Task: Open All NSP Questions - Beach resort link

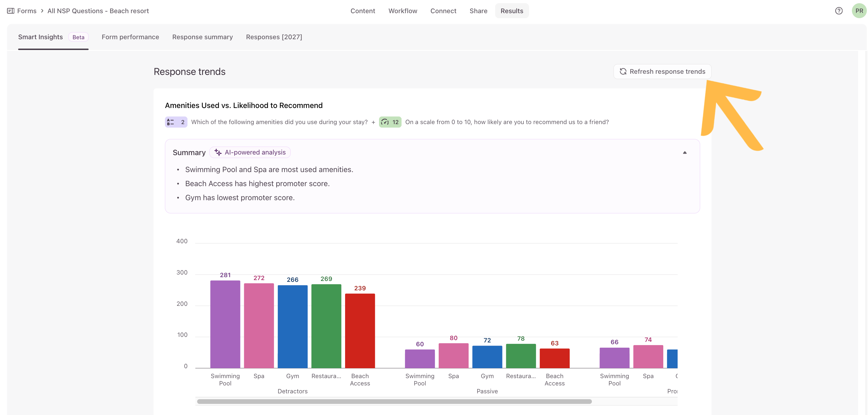Action: [98, 11]
